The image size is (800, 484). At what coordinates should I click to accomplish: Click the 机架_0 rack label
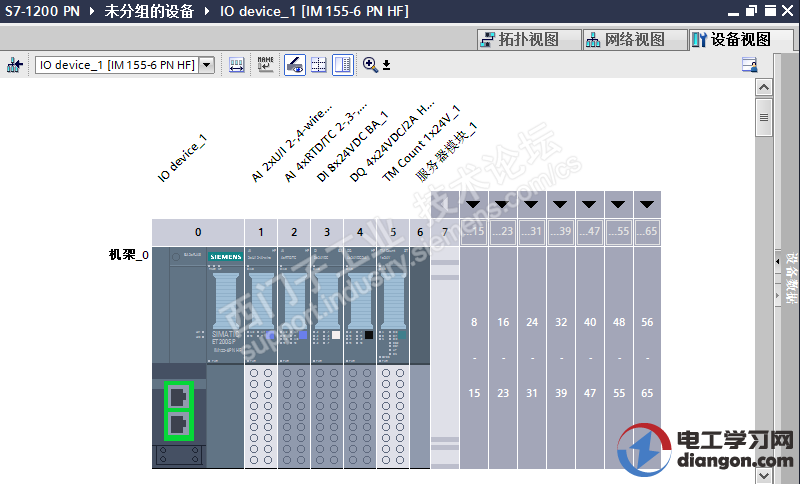click(x=129, y=254)
